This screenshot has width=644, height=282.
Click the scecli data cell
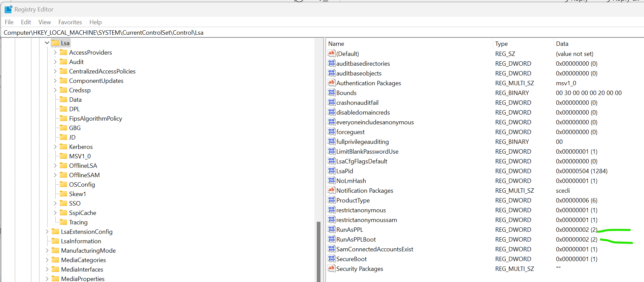pos(563,190)
